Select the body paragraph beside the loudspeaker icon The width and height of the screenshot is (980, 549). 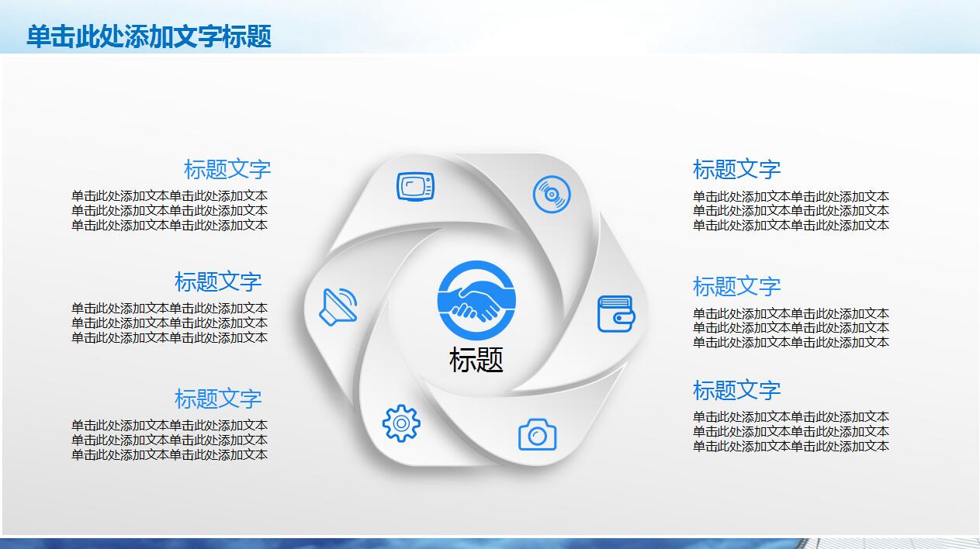pyautogui.click(x=169, y=323)
